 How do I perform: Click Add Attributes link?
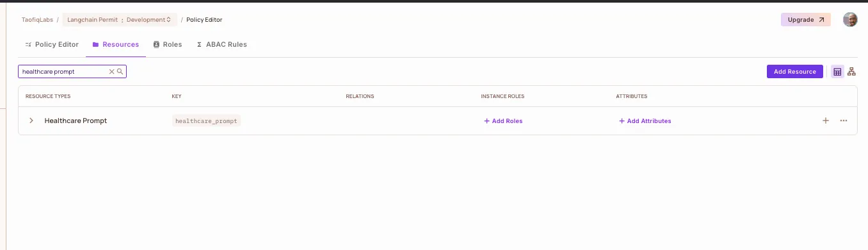coord(645,121)
